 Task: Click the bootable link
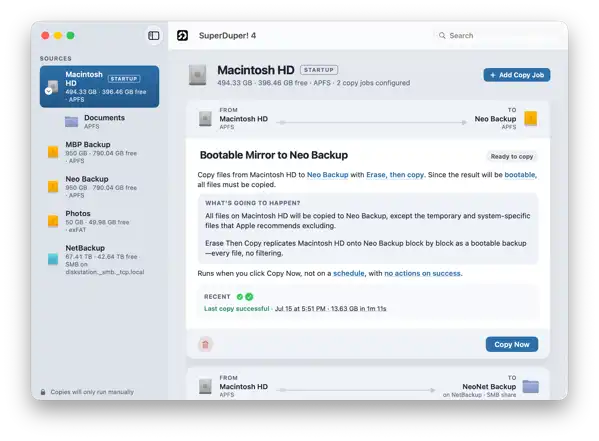click(520, 175)
